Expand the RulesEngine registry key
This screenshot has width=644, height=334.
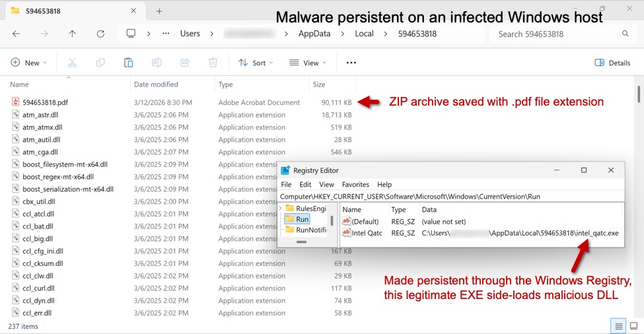coord(281,209)
